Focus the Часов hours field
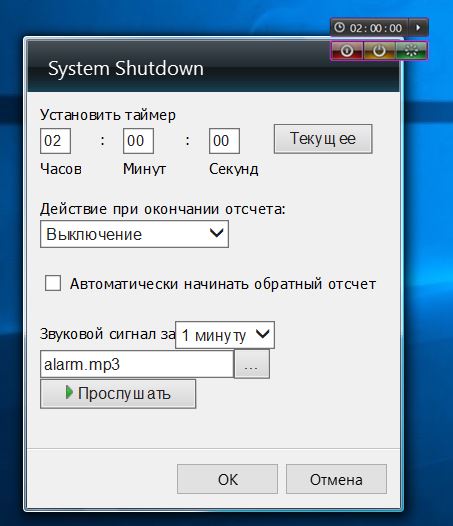Screen dimensions: 453x526 tap(55, 141)
